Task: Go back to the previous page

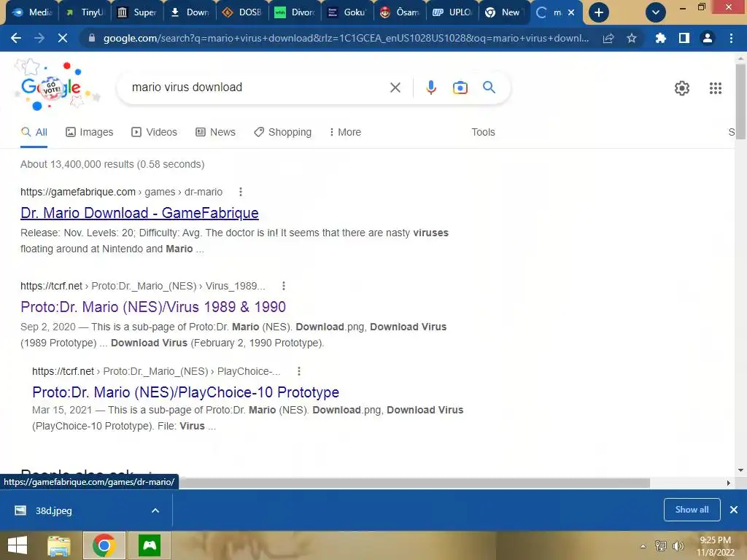Action: point(16,38)
